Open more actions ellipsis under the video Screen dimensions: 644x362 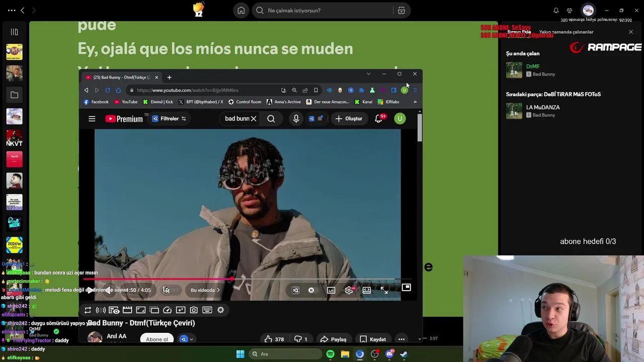coord(401,339)
